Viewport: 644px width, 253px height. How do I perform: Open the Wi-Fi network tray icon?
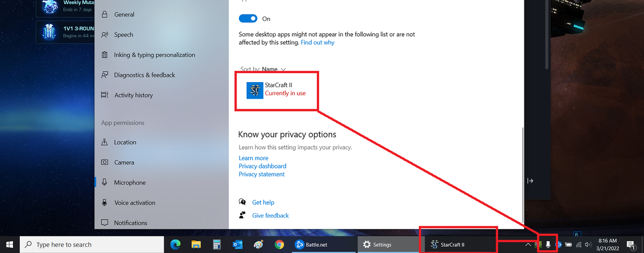579,244
